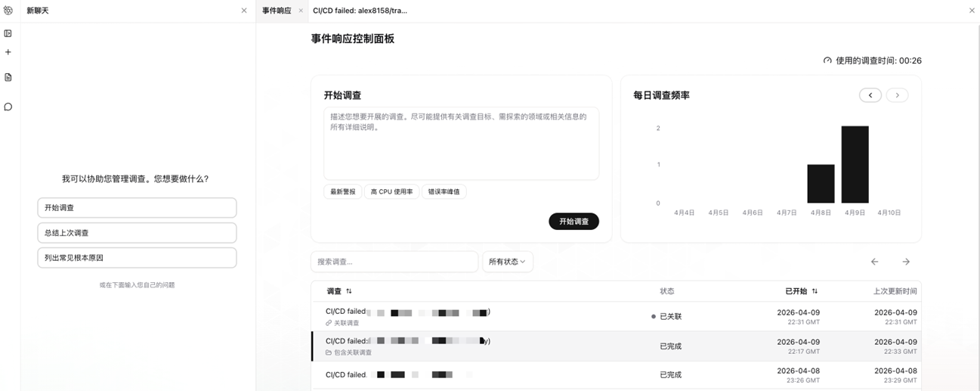Choose the 高 CPU 使用率 preset chip
980x391 pixels.
391,192
